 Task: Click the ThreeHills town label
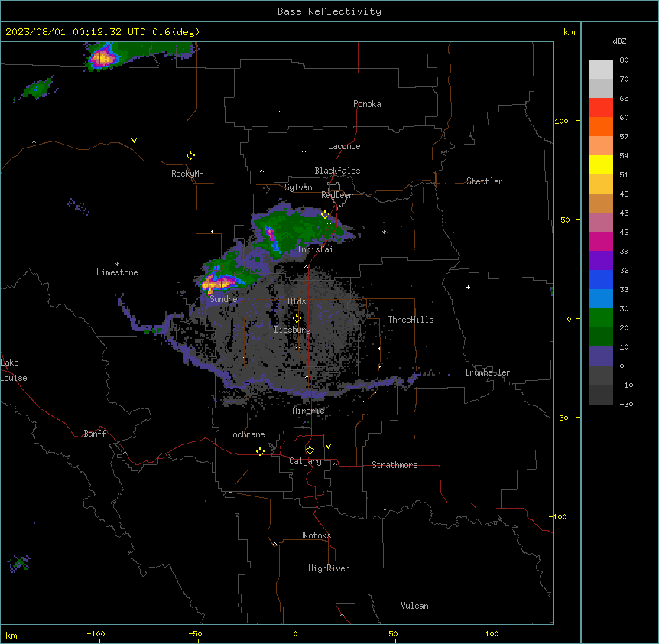pyautogui.click(x=411, y=320)
